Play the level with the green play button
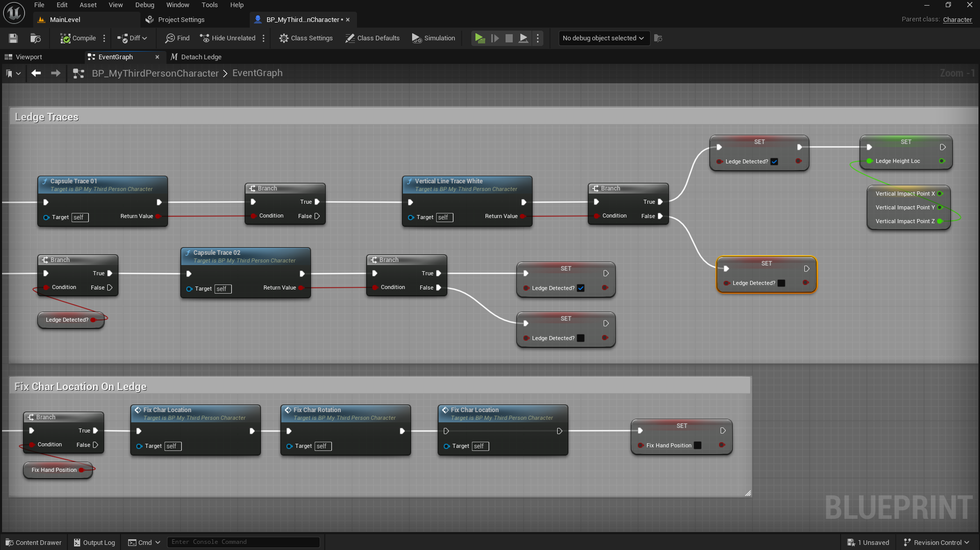 pyautogui.click(x=480, y=38)
